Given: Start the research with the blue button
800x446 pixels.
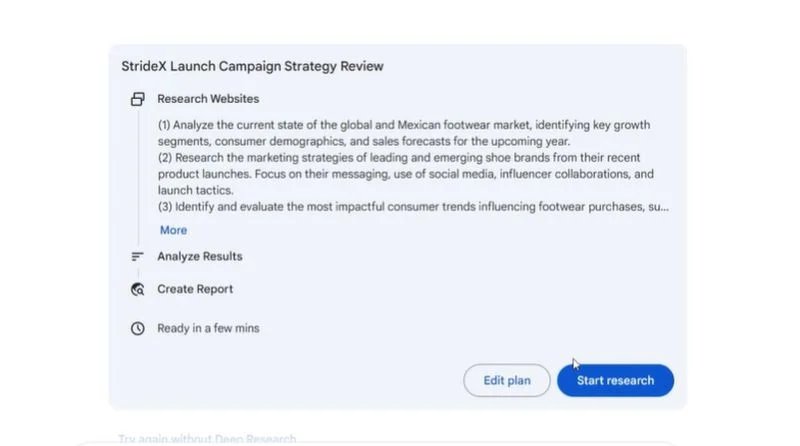Looking at the screenshot, I should tap(615, 380).
